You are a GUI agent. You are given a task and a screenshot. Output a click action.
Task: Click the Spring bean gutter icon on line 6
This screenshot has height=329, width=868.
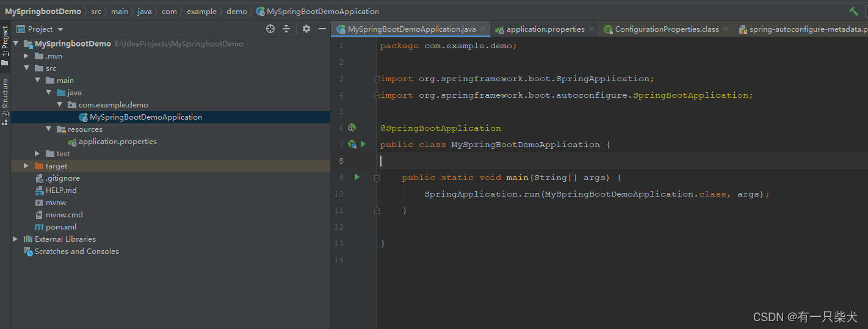tap(352, 128)
